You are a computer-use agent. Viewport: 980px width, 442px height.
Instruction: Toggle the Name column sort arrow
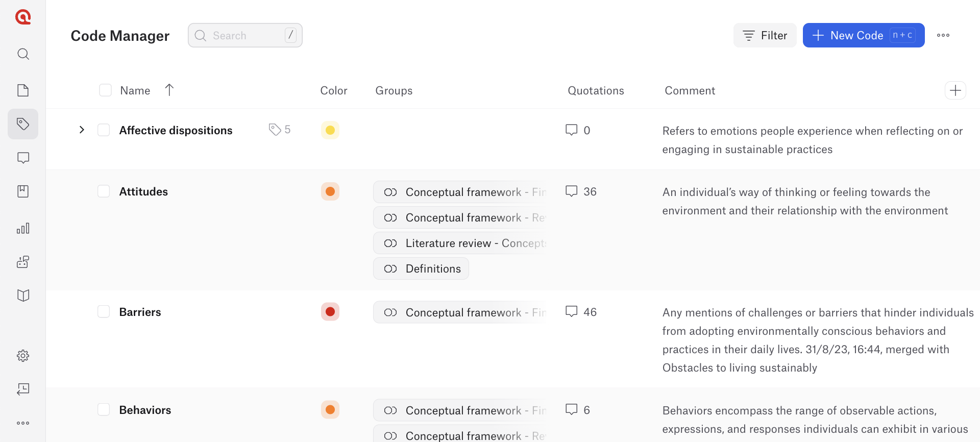[169, 90]
